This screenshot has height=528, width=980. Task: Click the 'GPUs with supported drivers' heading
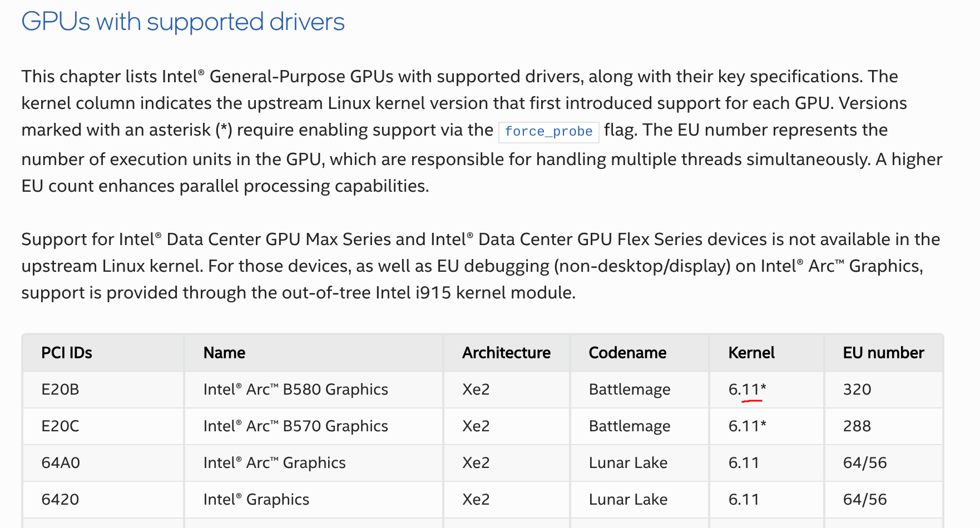coord(183,22)
